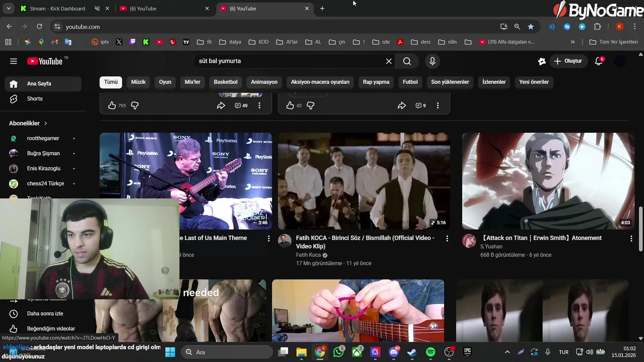Screen dimensions: 644x362
Task: Open rootthegamer subscription channel
Action: (x=43, y=138)
